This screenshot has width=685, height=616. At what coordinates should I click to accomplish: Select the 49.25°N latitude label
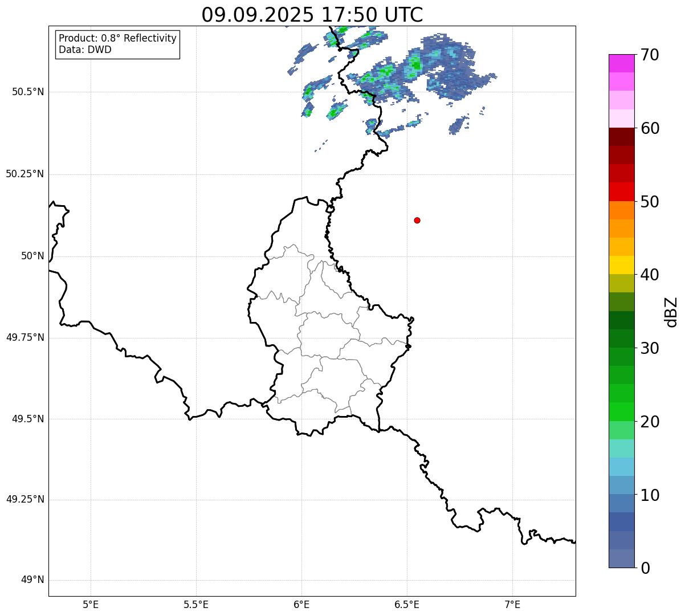(x=25, y=499)
